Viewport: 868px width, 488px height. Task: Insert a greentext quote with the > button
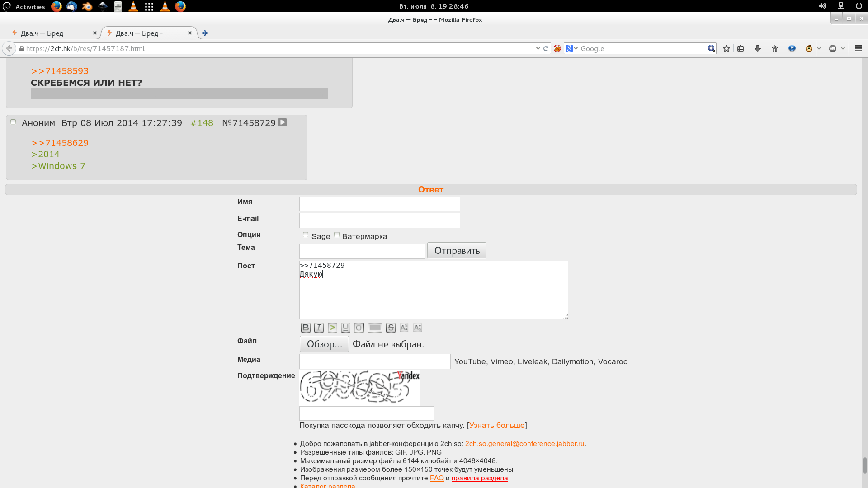tap(332, 328)
